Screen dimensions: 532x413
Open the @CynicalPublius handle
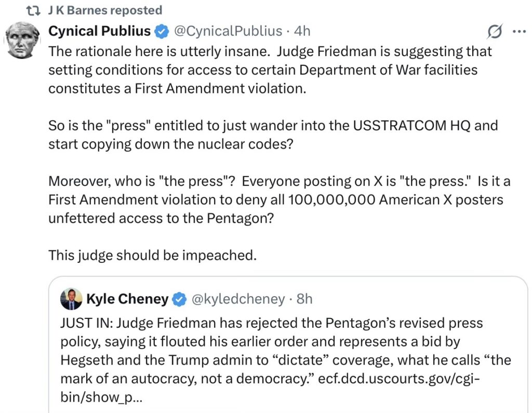point(228,32)
